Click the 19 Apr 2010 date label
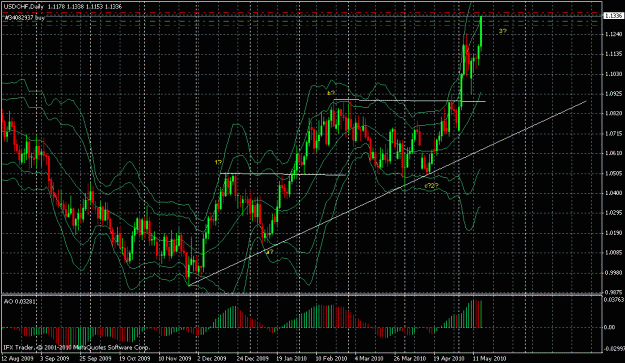 point(449,358)
